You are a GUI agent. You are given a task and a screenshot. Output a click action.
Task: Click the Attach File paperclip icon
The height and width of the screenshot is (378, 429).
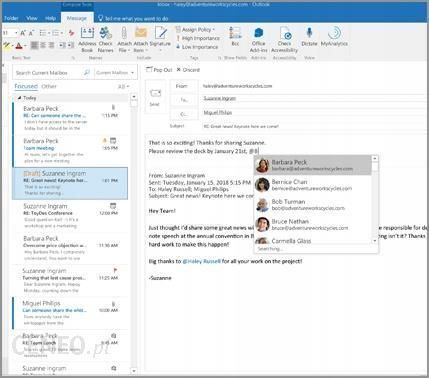124,33
